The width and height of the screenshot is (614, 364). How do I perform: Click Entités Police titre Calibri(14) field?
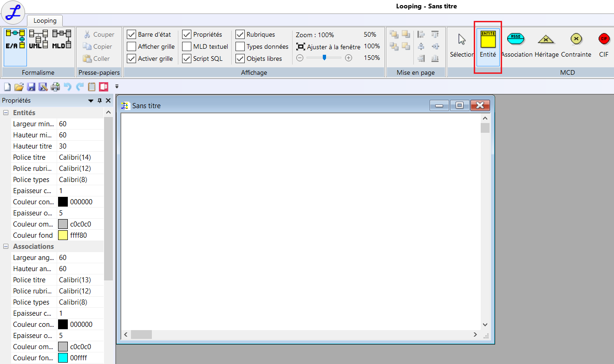click(x=80, y=157)
